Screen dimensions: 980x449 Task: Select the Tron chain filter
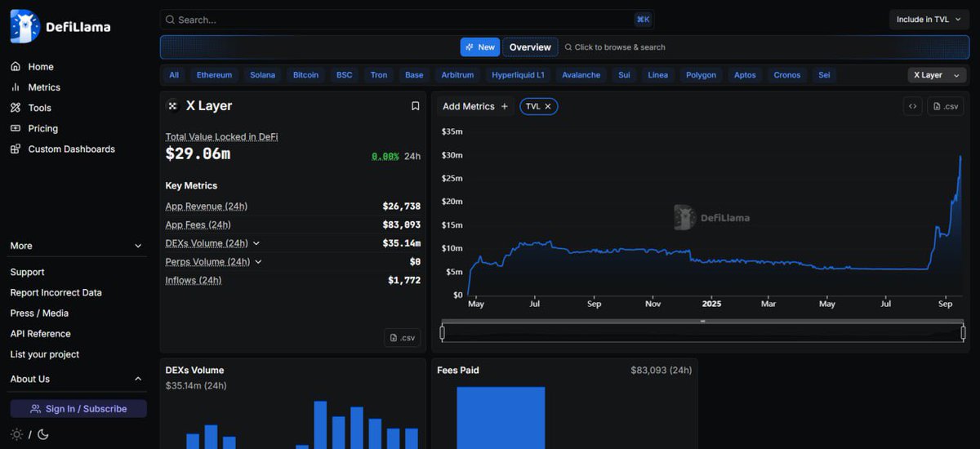point(379,75)
